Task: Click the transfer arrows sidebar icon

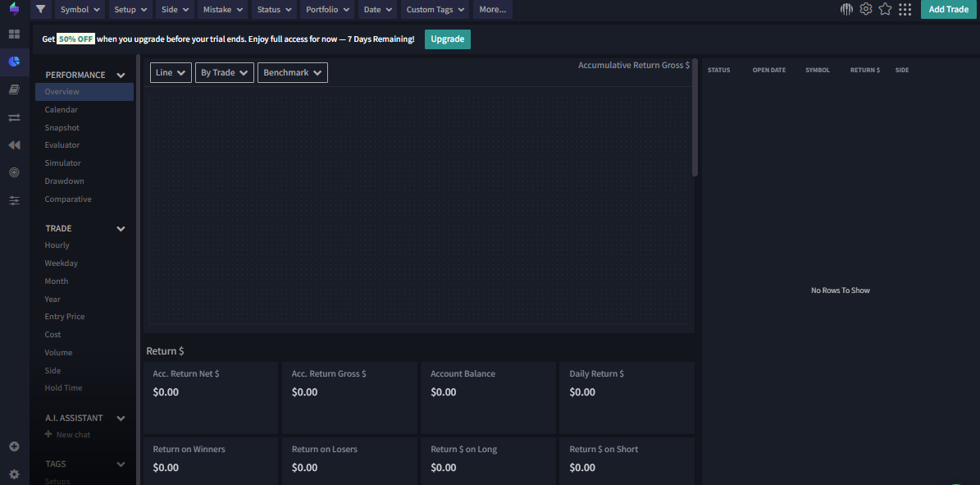Action: point(15,117)
